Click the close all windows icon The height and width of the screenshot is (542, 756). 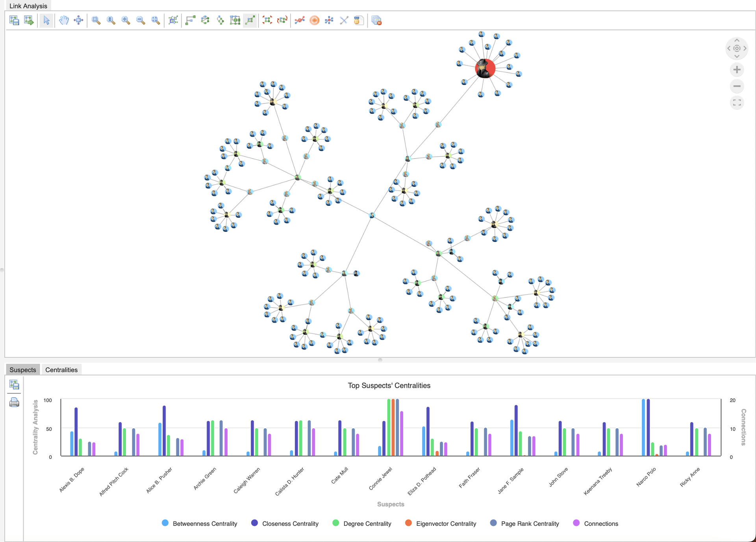(376, 20)
